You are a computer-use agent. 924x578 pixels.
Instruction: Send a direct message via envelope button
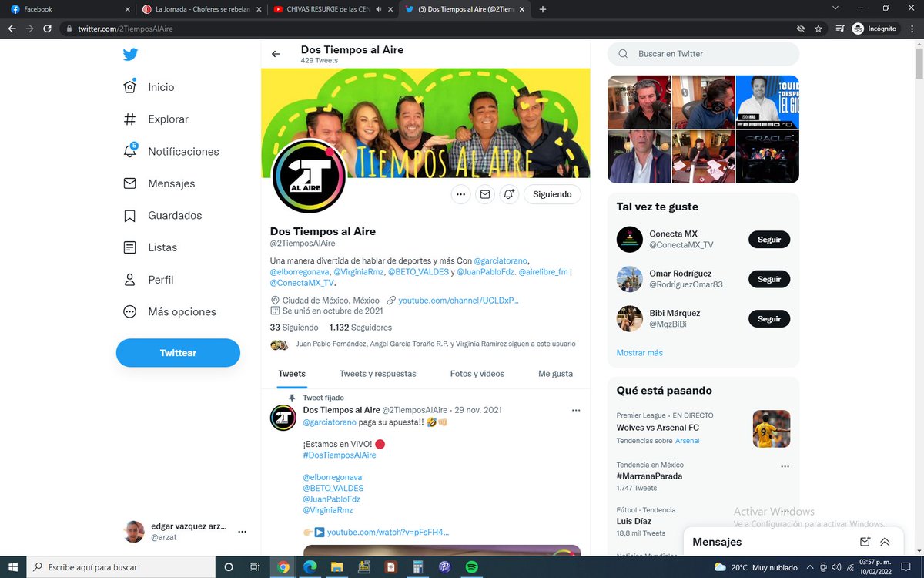tap(485, 194)
